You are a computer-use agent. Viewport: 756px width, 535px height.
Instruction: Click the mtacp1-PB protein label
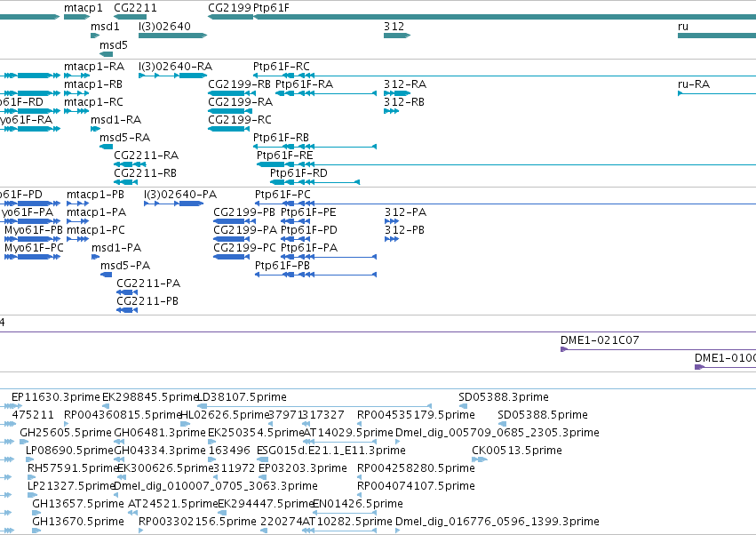(x=95, y=195)
